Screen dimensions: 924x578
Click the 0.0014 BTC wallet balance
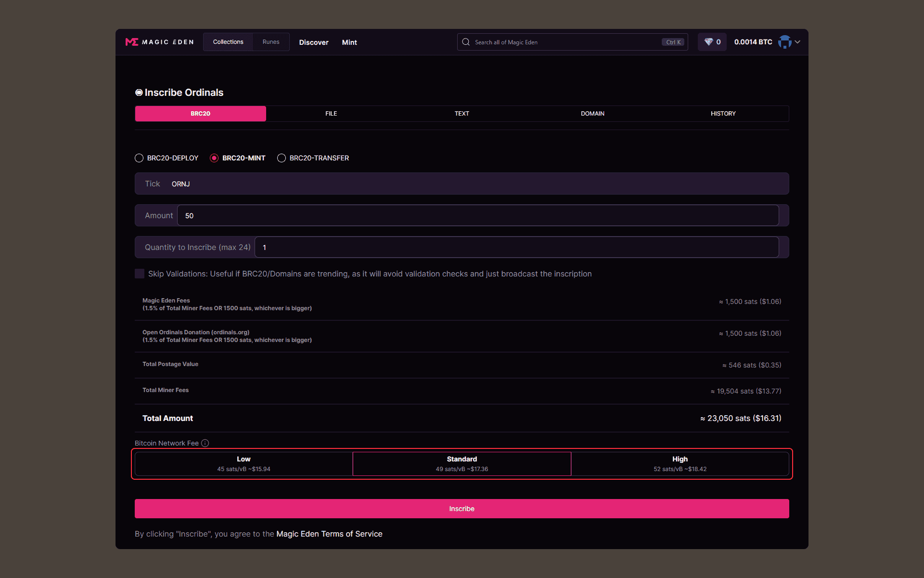753,42
